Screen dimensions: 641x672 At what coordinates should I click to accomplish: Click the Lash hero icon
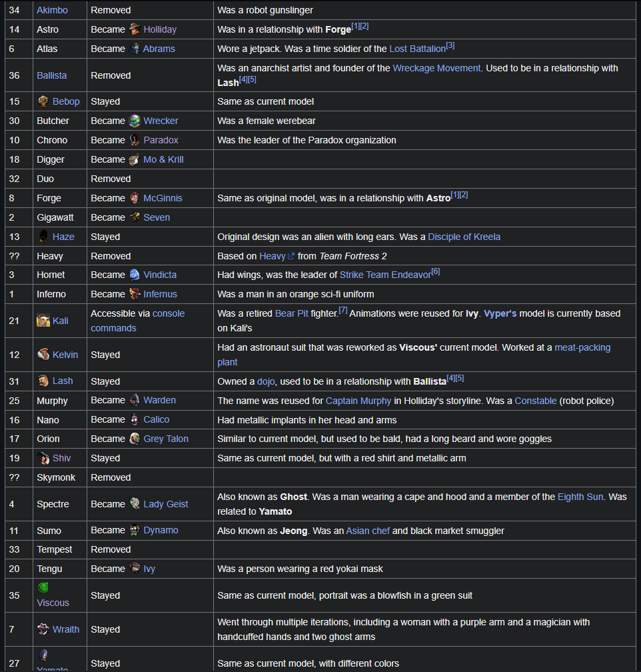tap(43, 381)
